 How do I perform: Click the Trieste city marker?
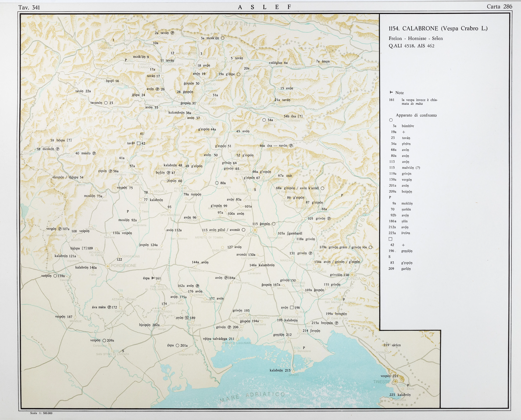click(x=395, y=381)
